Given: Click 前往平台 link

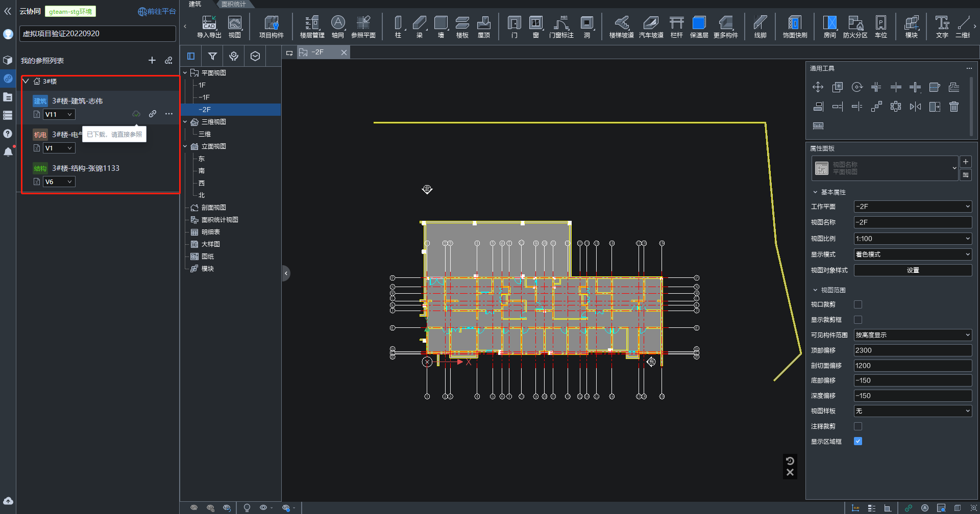Looking at the screenshot, I should (157, 11).
